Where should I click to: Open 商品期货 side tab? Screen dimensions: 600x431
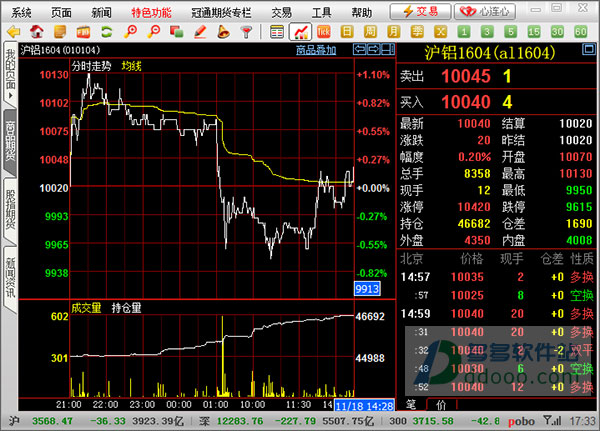pos(10,142)
